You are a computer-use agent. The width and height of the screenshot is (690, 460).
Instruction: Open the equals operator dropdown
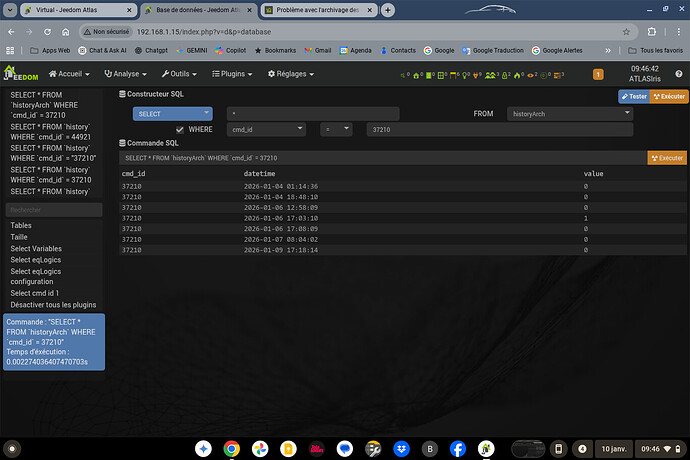coord(336,129)
